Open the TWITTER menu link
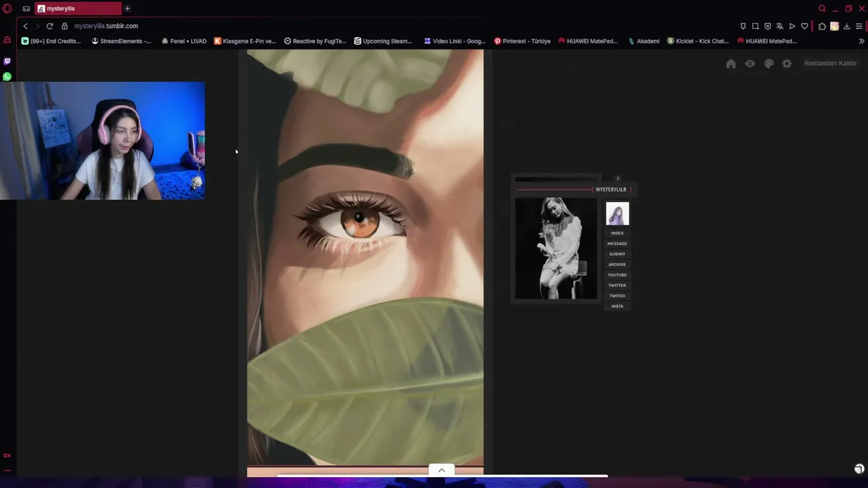Screen dimensions: 868x488 617,285
